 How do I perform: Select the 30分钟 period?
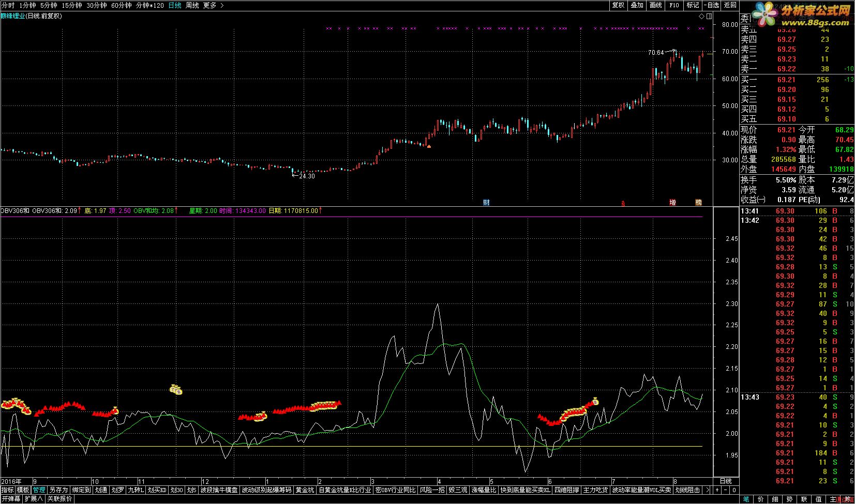click(96, 5)
